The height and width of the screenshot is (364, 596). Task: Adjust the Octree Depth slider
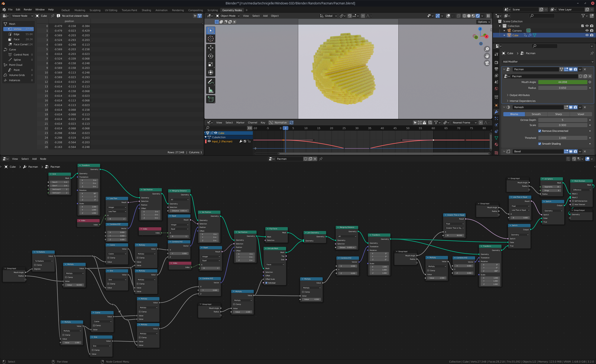[562, 120]
